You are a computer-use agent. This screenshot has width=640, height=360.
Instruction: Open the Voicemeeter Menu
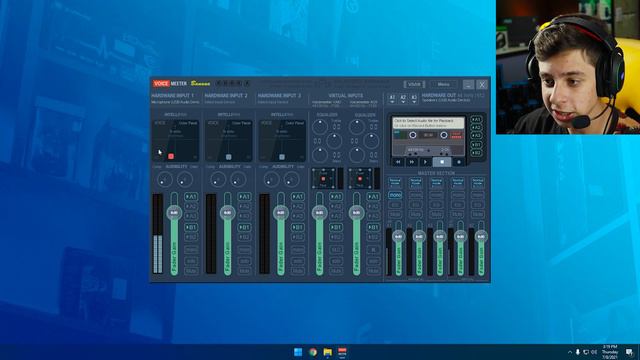pyautogui.click(x=443, y=84)
